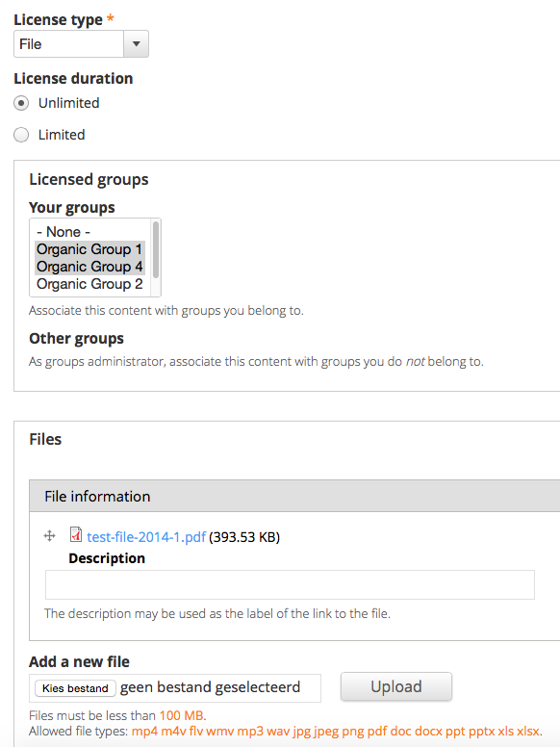This screenshot has width=560, height=747.
Task: Click the License type dropdown arrow
Action: [x=137, y=44]
